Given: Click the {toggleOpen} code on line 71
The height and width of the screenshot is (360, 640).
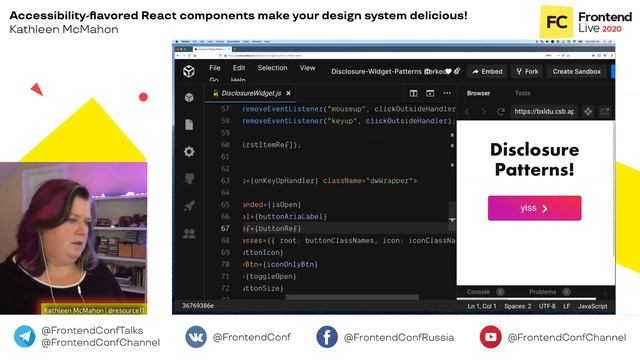Looking at the screenshot, I should click(270, 276).
